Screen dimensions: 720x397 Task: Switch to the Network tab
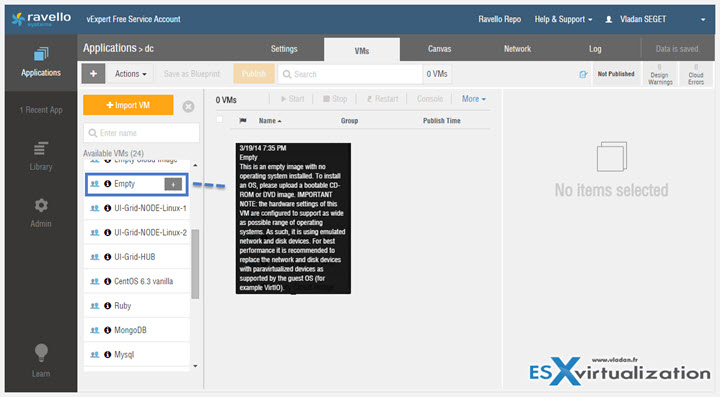(x=517, y=49)
